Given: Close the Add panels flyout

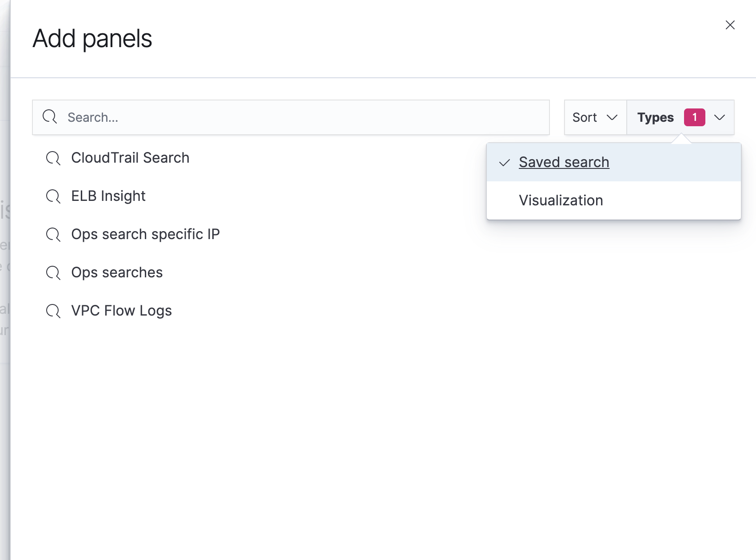Looking at the screenshot, I should click(730, 25).
